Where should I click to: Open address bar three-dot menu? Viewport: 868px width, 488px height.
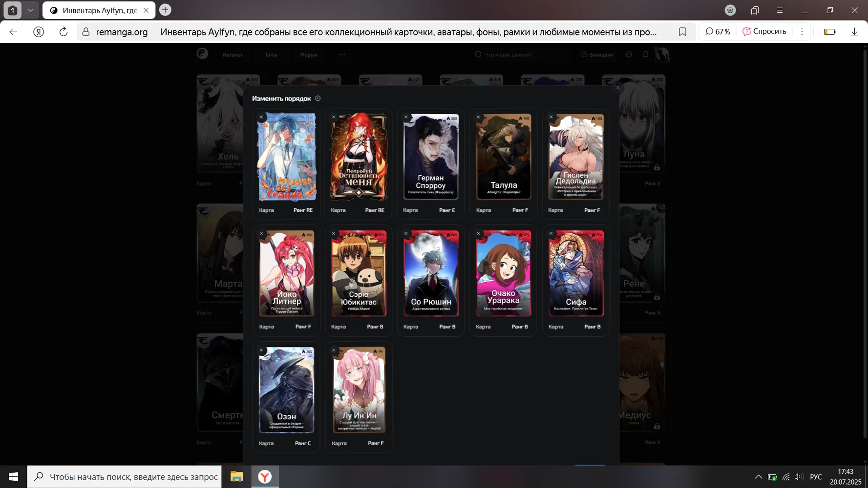802,32
